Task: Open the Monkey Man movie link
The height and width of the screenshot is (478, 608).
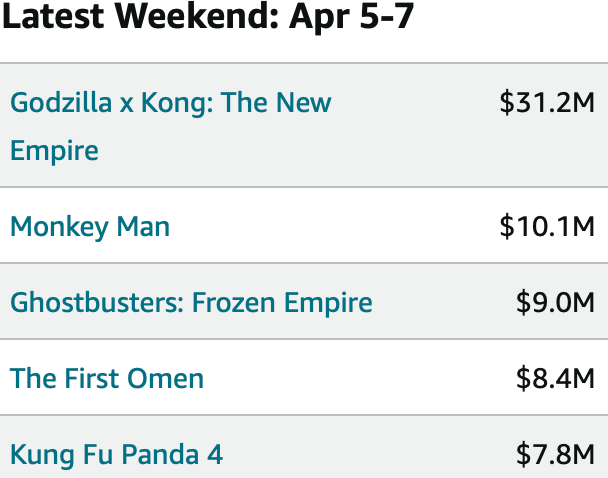Action: click(90, 226)
